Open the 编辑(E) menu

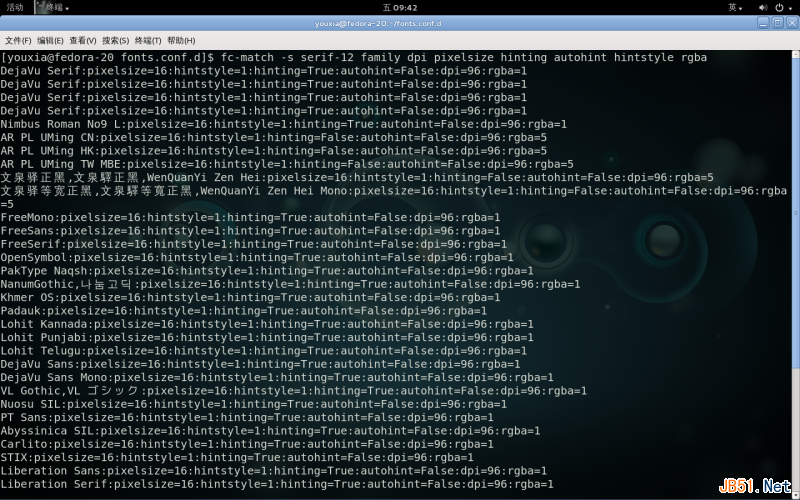pyautogui.click(x=50, y=40)
